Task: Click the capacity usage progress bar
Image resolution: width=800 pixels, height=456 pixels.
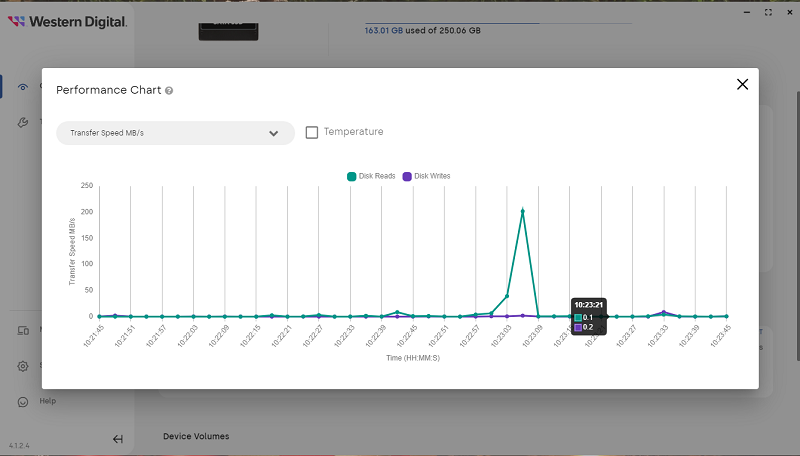Action: tap(498, 23)
